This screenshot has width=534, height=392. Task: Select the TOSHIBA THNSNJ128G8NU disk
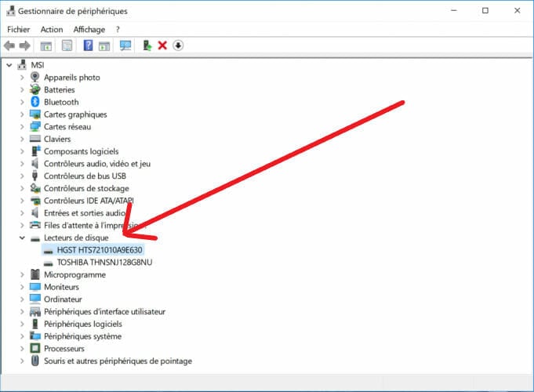pyautogui.click(x=104, y=262)
